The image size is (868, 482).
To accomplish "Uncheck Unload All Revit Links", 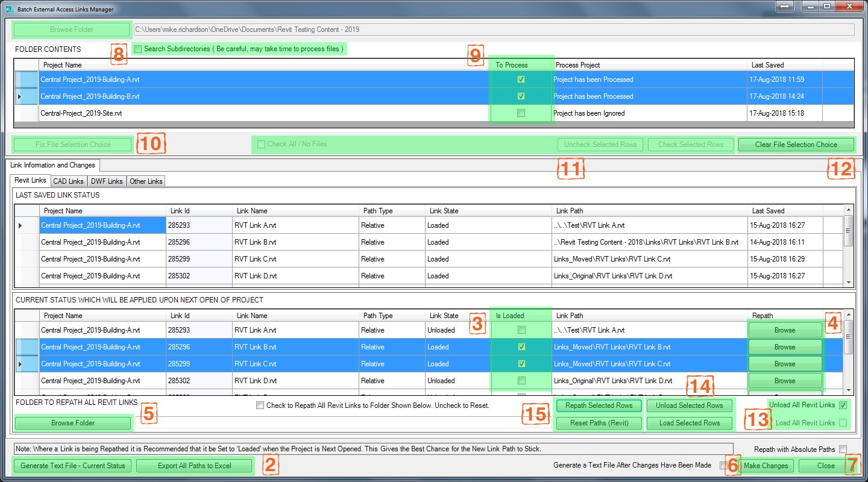I will click(x=843, y=405).
